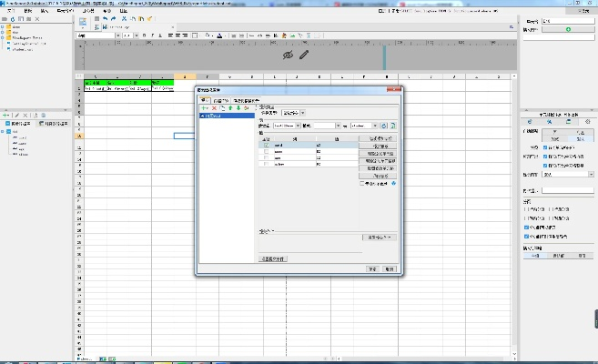
Task: Click the Cancel button at dialog bottom right
Action: [389, 269]
